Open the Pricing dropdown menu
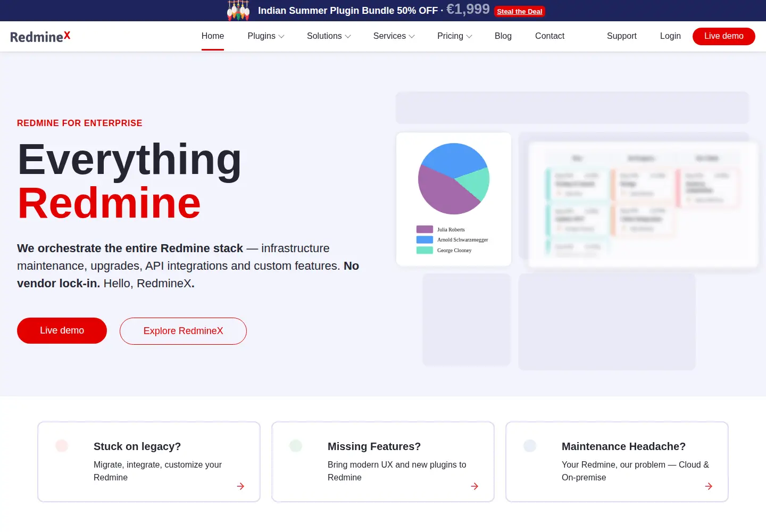The image size is (766, 532). coord(455,36)
